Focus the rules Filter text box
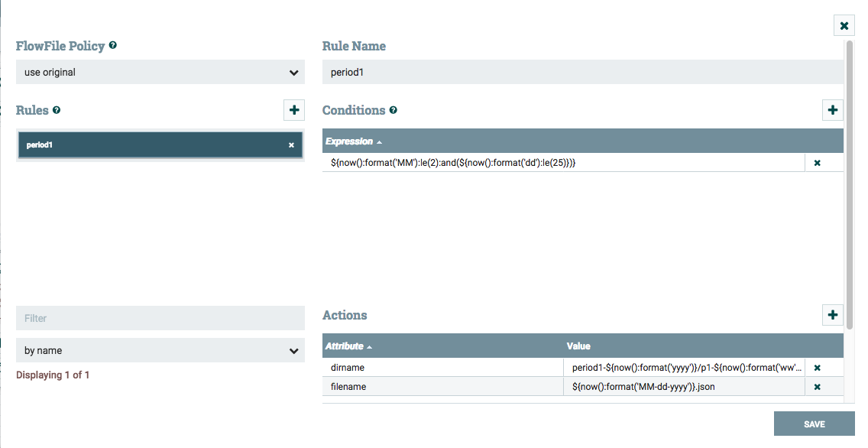This screenshot has width=868, height=448. 160,318
